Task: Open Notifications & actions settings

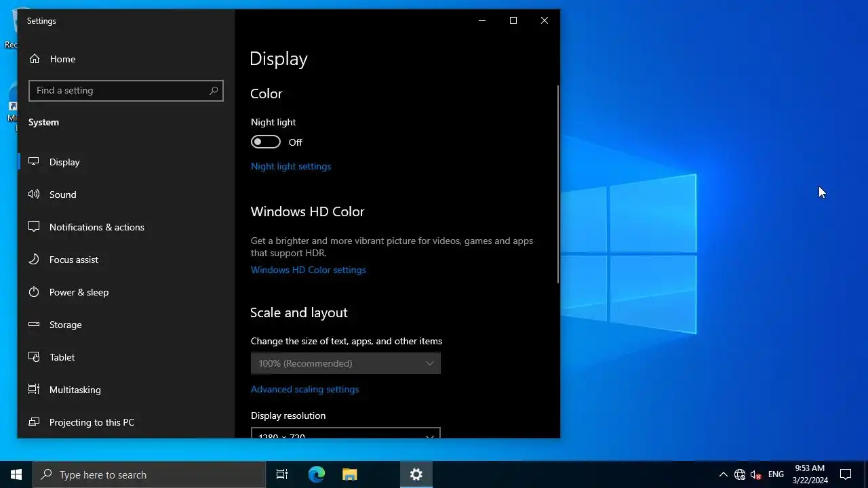Action: click(x=126, y=227)
